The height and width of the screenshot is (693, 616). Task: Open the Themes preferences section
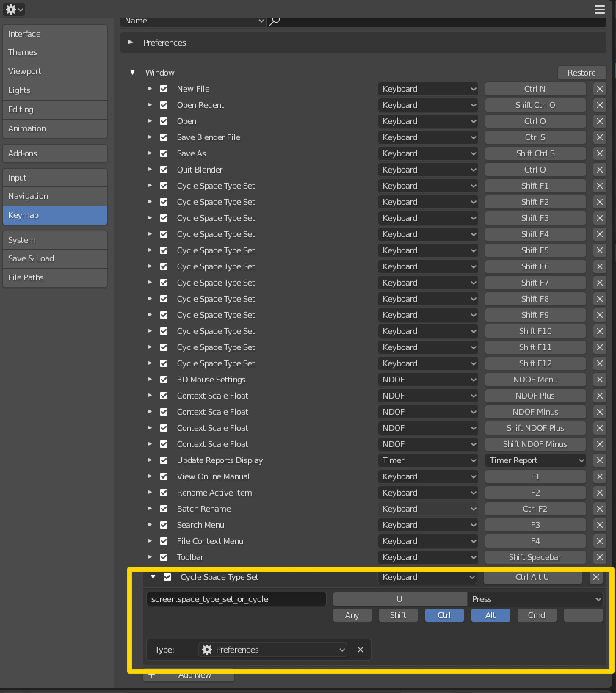coord(54,52)
